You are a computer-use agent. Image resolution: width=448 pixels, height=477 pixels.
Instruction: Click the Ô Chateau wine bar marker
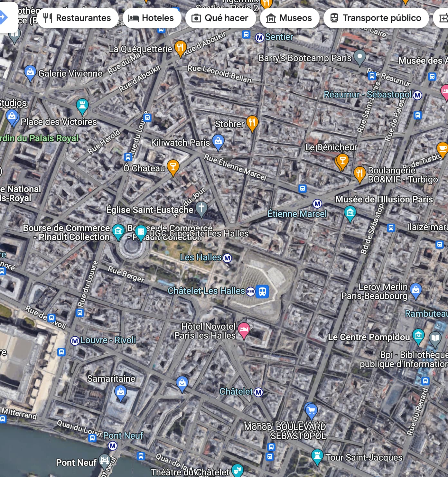coord(173,167)
